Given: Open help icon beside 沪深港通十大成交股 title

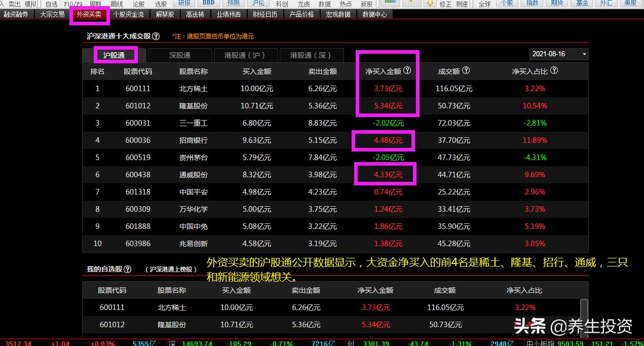Looking at the screenshot, I should pyautogui.click(x=156, y=36).
